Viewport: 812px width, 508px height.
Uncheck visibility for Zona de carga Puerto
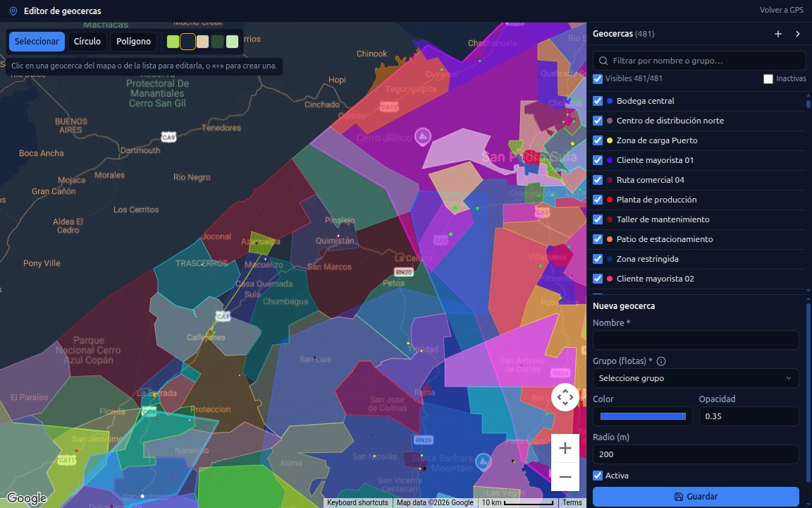coord(598,140)
